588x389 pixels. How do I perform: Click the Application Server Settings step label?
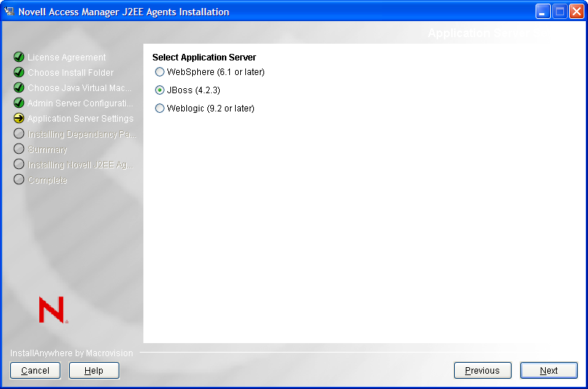point(80,119)
